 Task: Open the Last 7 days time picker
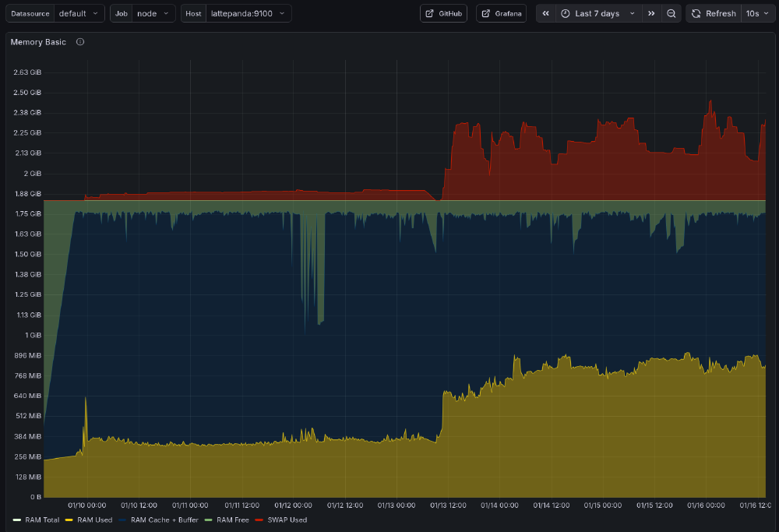click(597, 13)
